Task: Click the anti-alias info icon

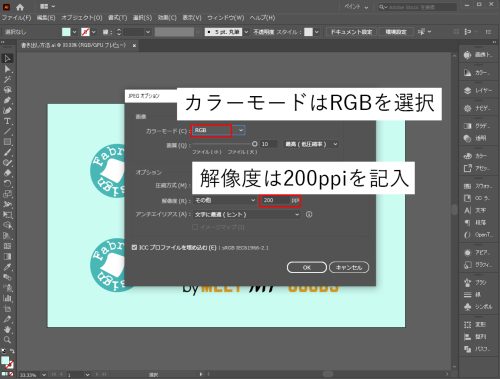Action: (309, 214)
